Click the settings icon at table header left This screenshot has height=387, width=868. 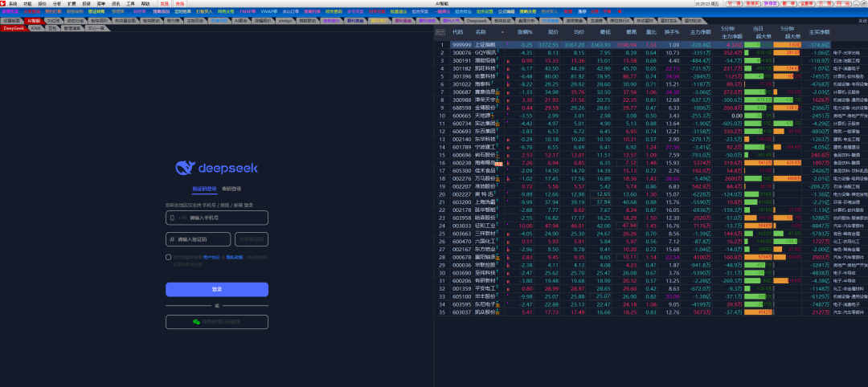coord(439,31)
